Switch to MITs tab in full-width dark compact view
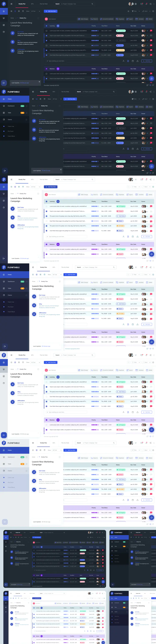Image resolution: width=156 pixels, height=644 pixels. (32, 4)
